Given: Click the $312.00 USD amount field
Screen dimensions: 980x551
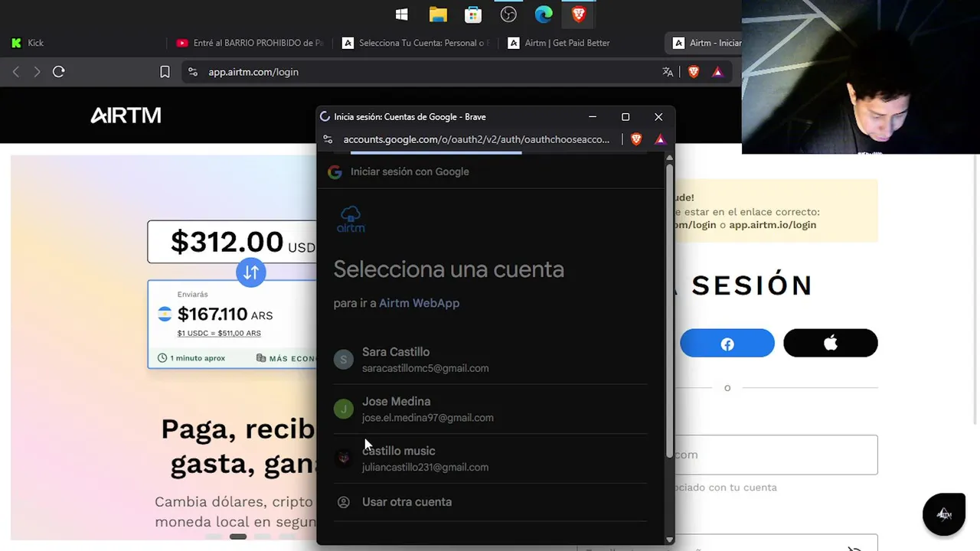Looking at the screenshot, I should click(232, 242).
